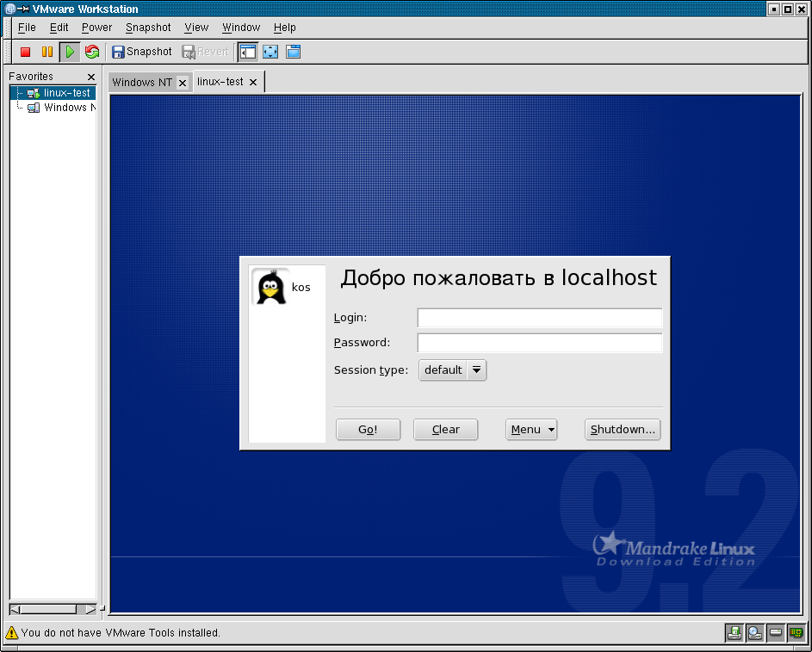Screen dimensions: 812x652
Task: Reset the virtual machine via the reset icon
Action: point(92,52)
